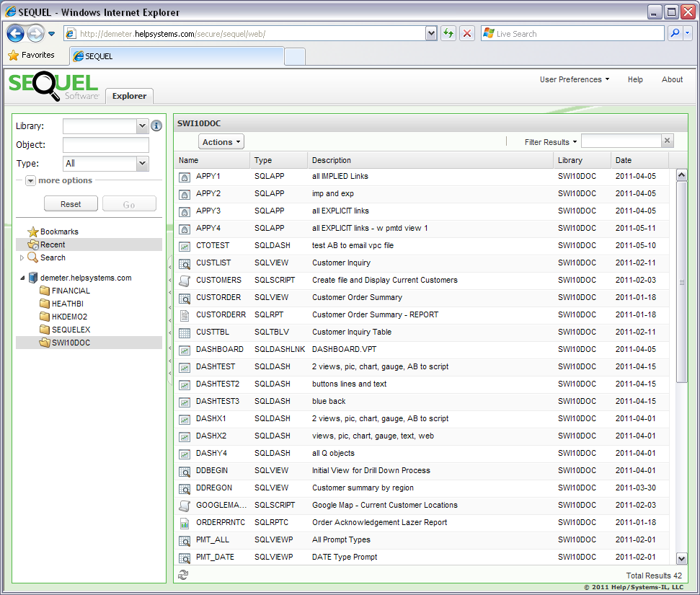Click the CUSTTBL table icon
Image resolution: width=700 pixels, height=595 pixels.
click(185, 332)
